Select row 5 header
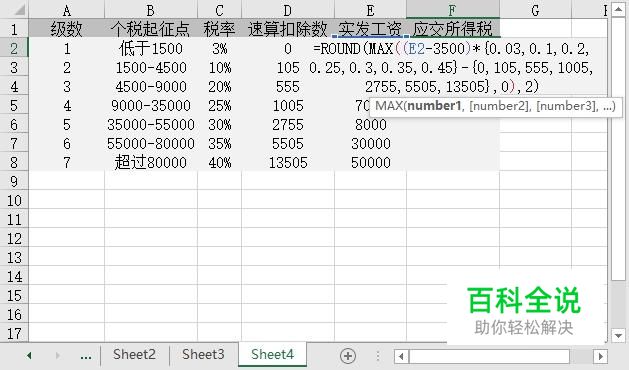The image size is (629, 370). (x=14, y=105)
